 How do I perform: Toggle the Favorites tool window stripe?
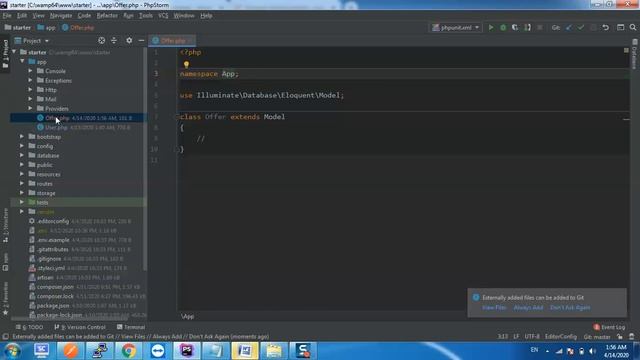pos(5,298)
